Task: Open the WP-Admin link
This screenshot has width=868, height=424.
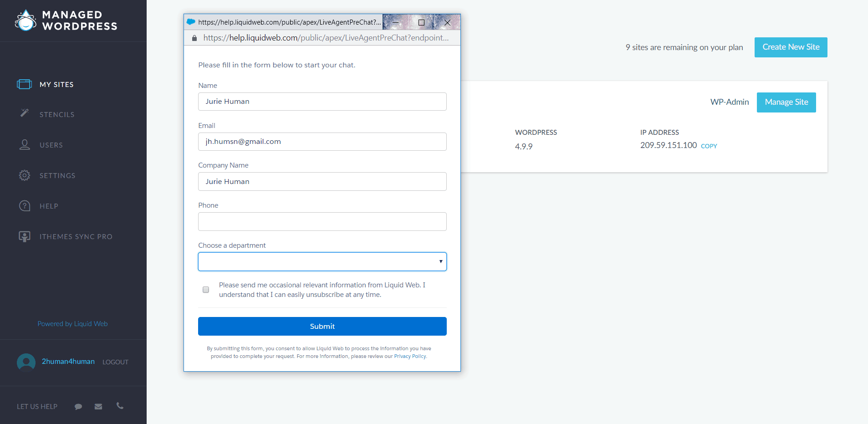Action: 730,102
